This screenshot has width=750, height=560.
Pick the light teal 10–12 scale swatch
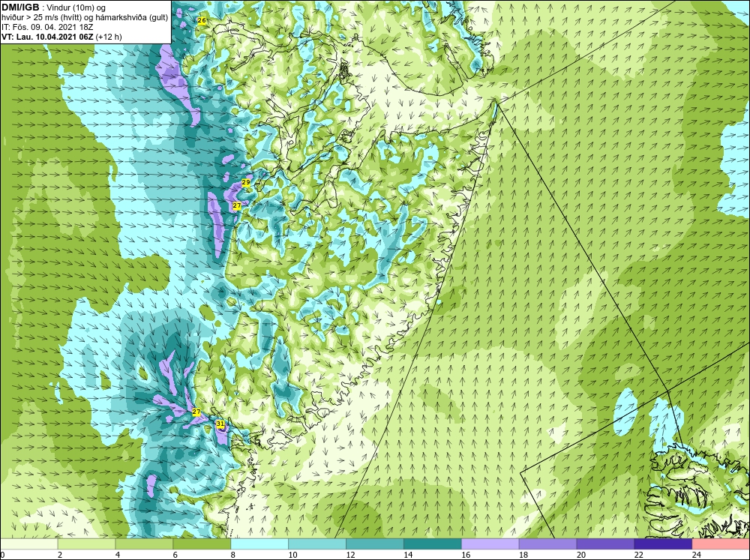click(317, 544)
